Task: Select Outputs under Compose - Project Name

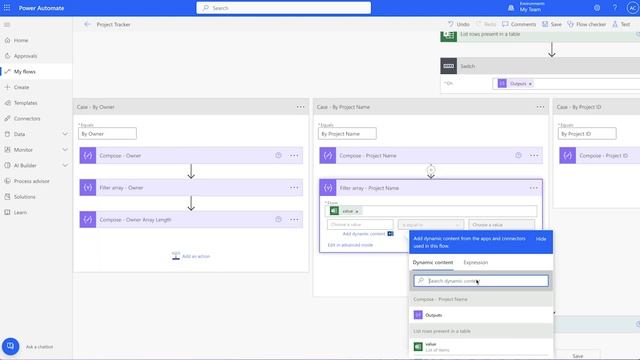Action: pos(481,315)
